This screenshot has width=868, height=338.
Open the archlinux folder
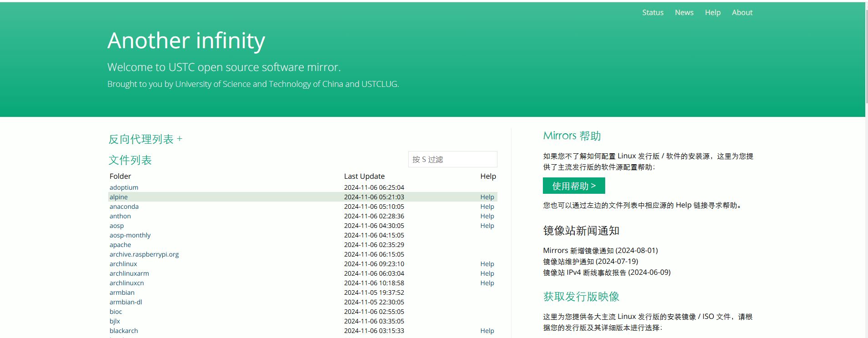(x=123, y=264)
